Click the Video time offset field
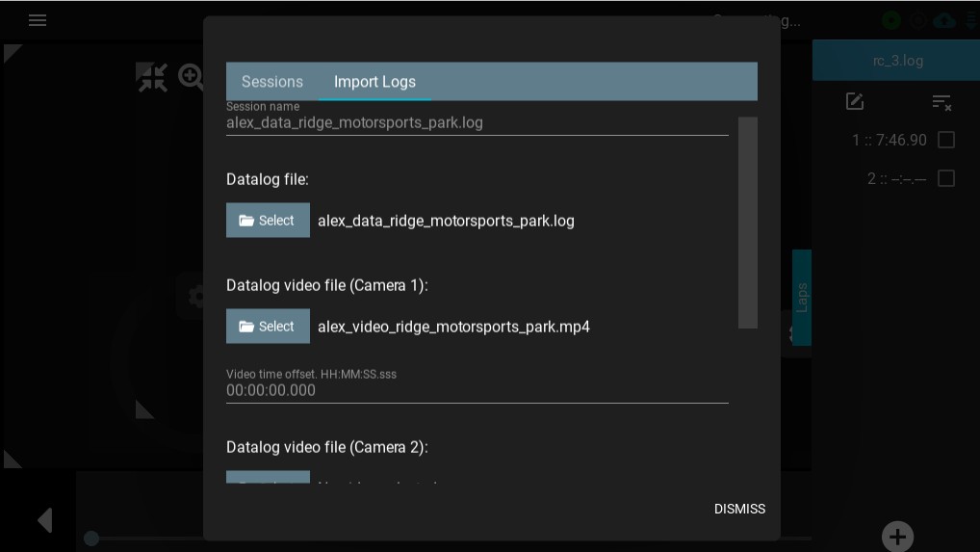Screen dimensions: 980x552 [477, 390]
